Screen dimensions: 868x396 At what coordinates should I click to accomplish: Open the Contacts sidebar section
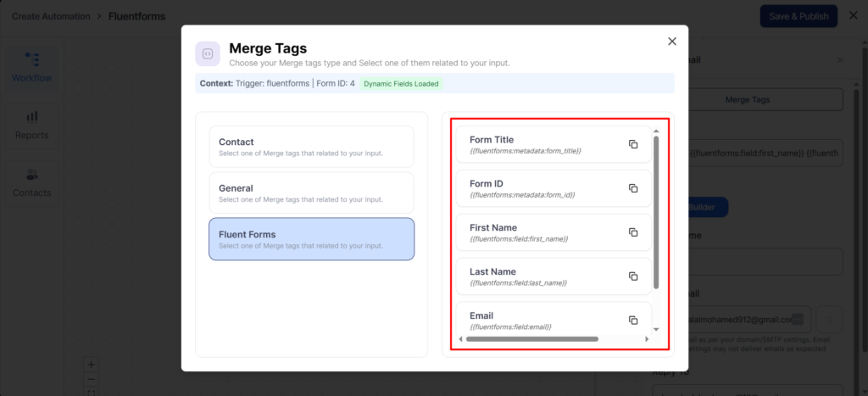(x=31, y=182)
